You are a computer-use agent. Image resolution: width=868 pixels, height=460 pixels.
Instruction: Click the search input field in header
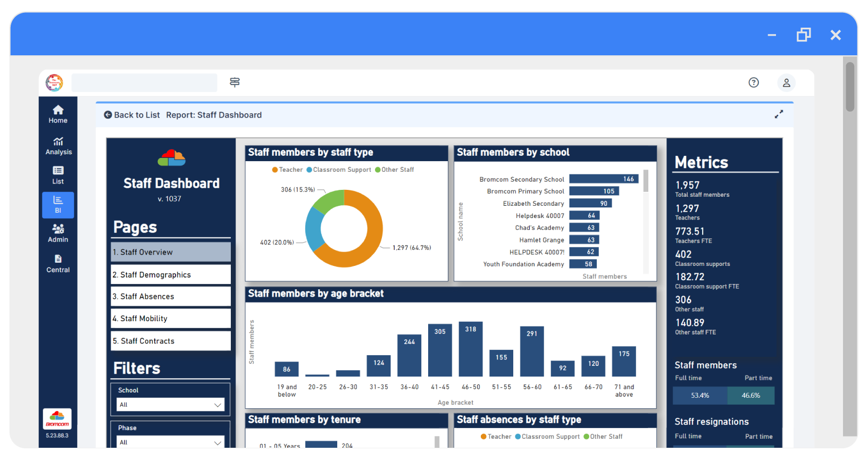pos(144,82)
